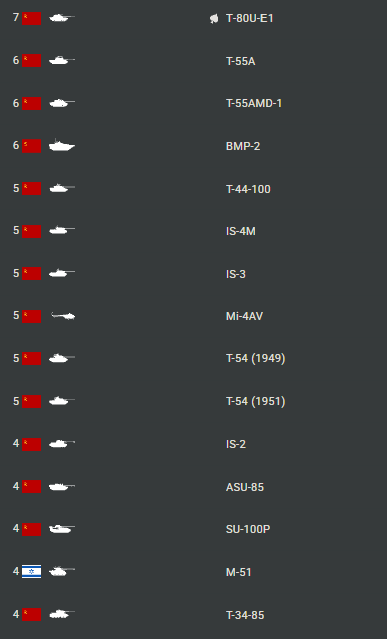
Task: Open the M-51 vehicle entry
Action: 238,572
